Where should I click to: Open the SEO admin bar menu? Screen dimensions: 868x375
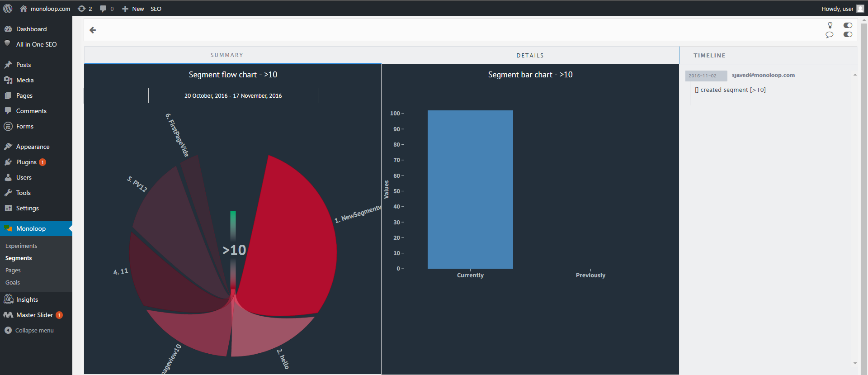point(156,9)
